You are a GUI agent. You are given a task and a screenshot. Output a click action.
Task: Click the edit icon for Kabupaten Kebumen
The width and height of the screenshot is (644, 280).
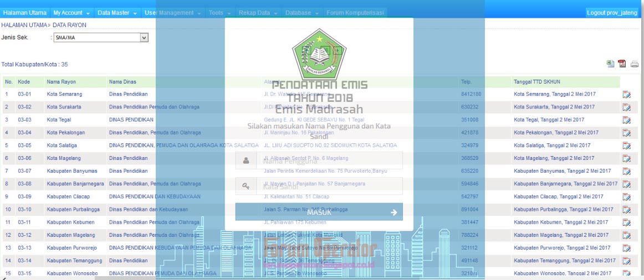(x=627, y=222)
